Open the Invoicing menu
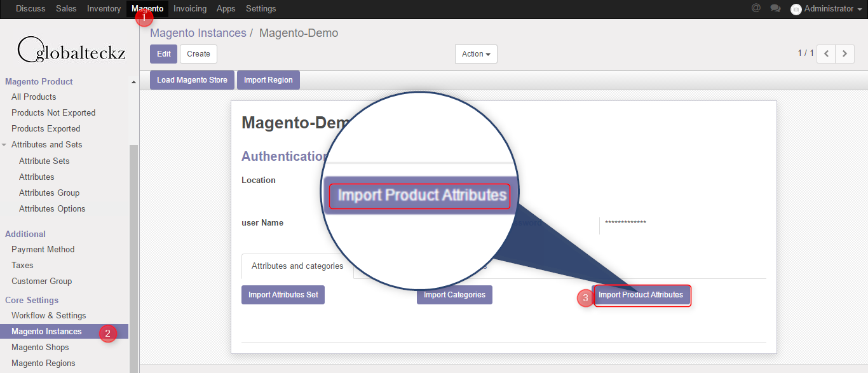The height and width of the screenshot is (373, 868). [190, 9]
